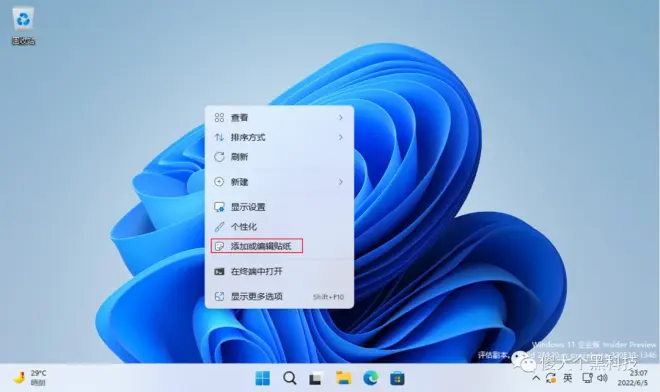Open the network tray icon

(x=587, y=378)
